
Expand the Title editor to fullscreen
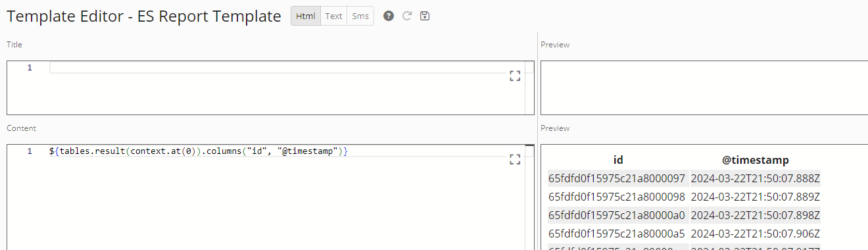515,76
